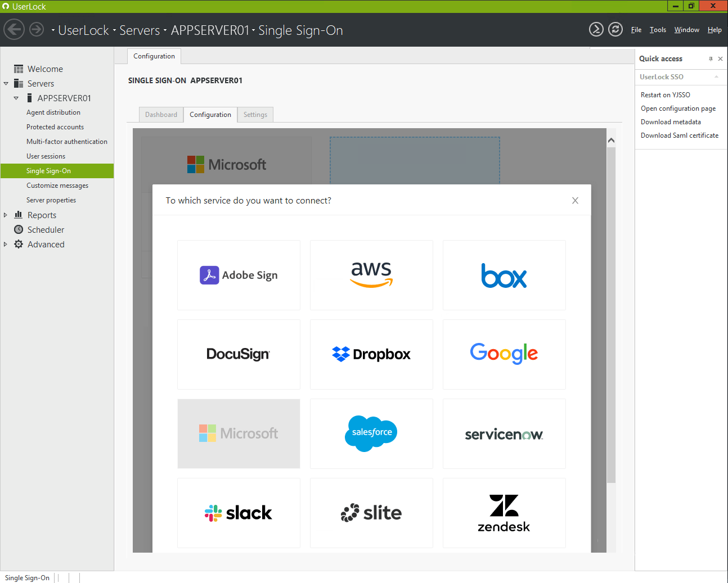Click the back navigation arrow
Image resolution: width=728 pixels, height=583 pixels.
[14, 29]
